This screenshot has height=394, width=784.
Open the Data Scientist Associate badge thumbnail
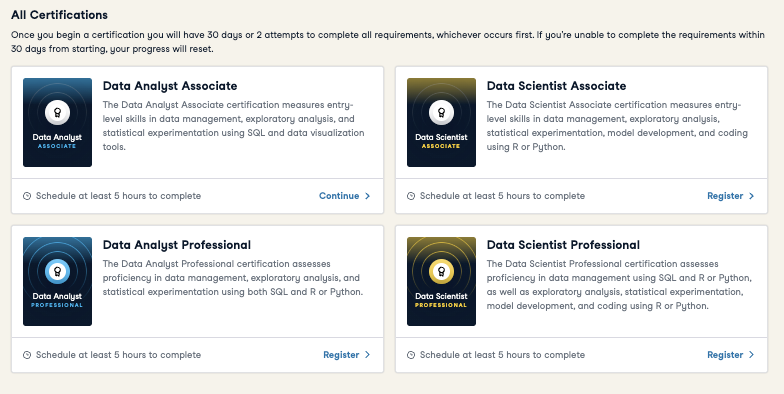click(442, 122)
